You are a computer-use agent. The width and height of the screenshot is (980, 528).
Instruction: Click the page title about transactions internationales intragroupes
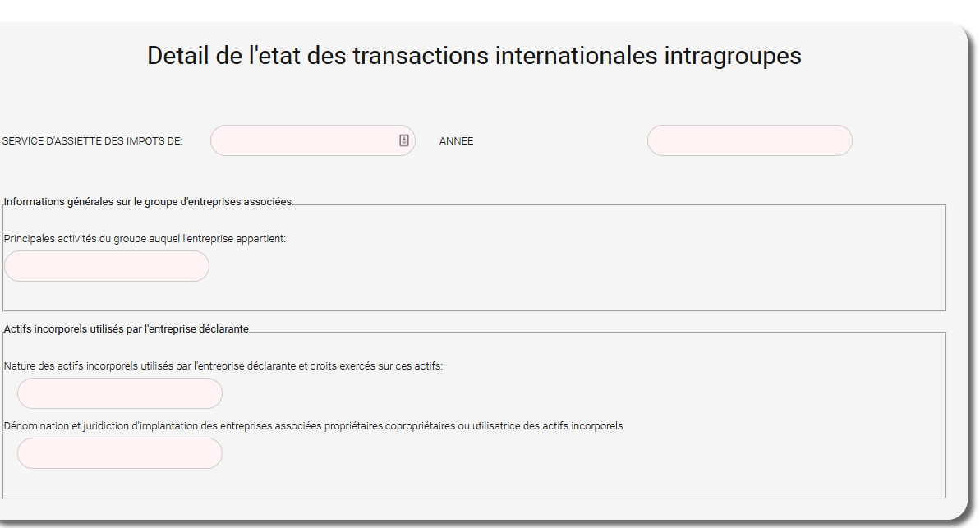coord(474,56)
